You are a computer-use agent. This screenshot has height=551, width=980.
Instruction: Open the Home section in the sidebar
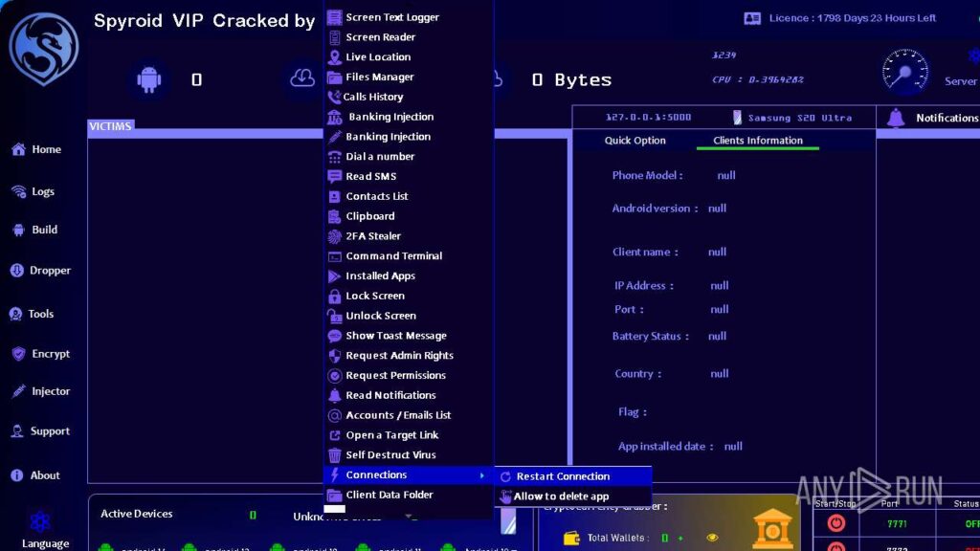(36, 149)
